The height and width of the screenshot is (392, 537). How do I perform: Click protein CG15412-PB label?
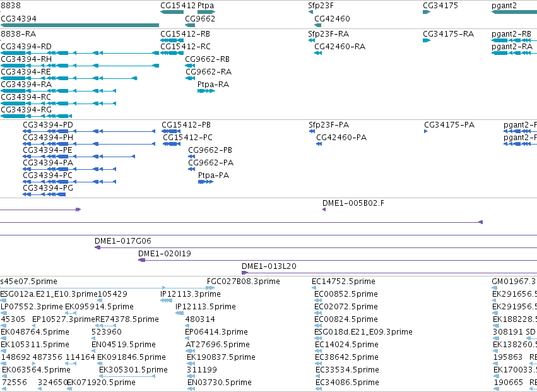(x=186, y=125)
